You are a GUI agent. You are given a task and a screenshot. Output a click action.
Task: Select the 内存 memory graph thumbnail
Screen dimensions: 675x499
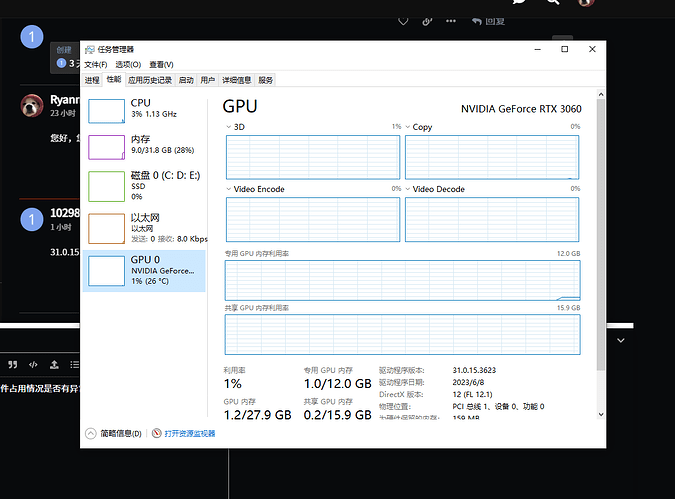[107, 147]
